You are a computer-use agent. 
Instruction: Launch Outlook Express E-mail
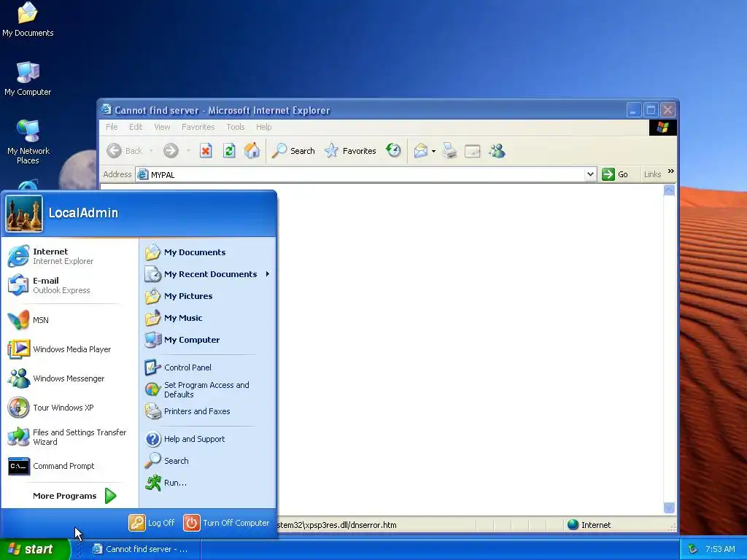(69, 285)
